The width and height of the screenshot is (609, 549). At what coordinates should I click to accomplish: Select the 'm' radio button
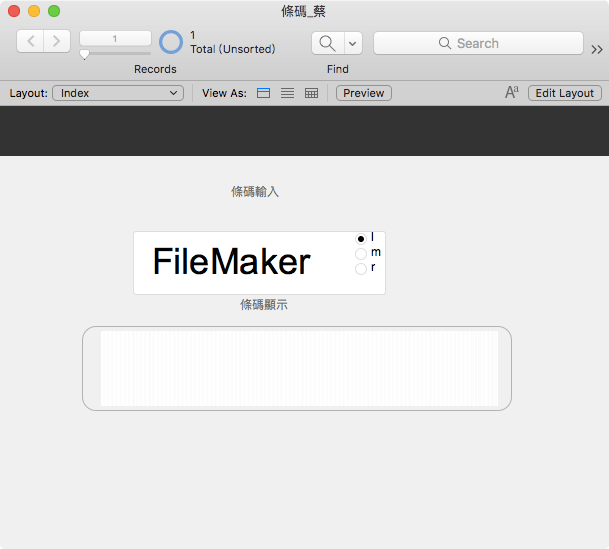coord(361,254)
